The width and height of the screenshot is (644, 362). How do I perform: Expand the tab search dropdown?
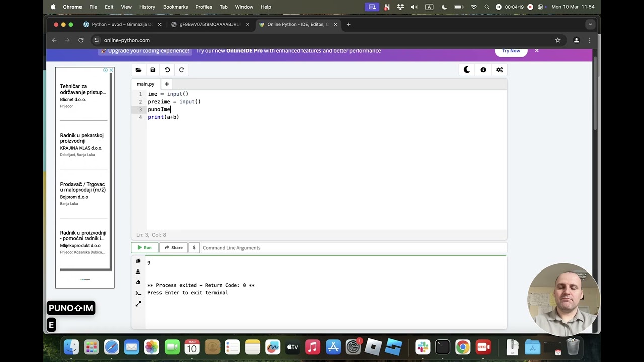coord(590,24)
